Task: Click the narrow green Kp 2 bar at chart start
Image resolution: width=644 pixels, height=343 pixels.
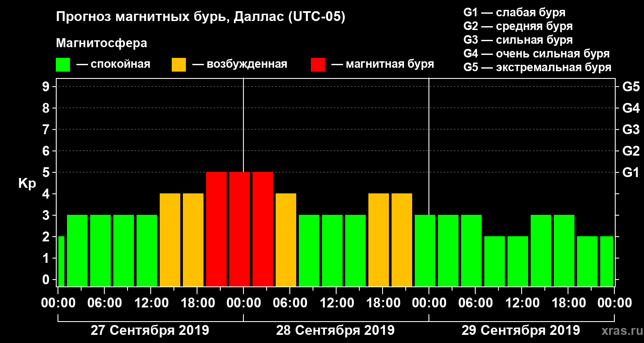Action: (x=61, y=261)
